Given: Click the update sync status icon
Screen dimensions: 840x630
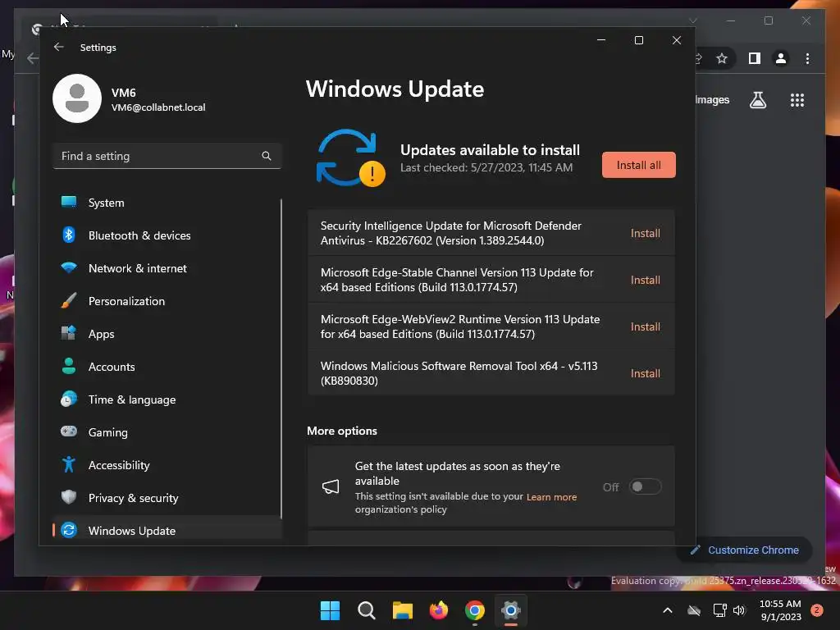Looking at the screenshot, I should (x=350, y=158).
